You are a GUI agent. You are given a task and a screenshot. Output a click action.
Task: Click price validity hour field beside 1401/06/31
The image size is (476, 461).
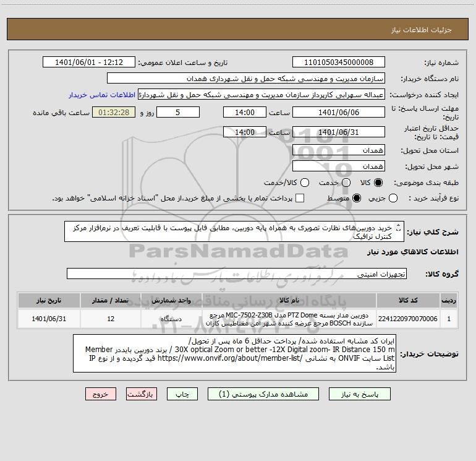tap(245, 132)
